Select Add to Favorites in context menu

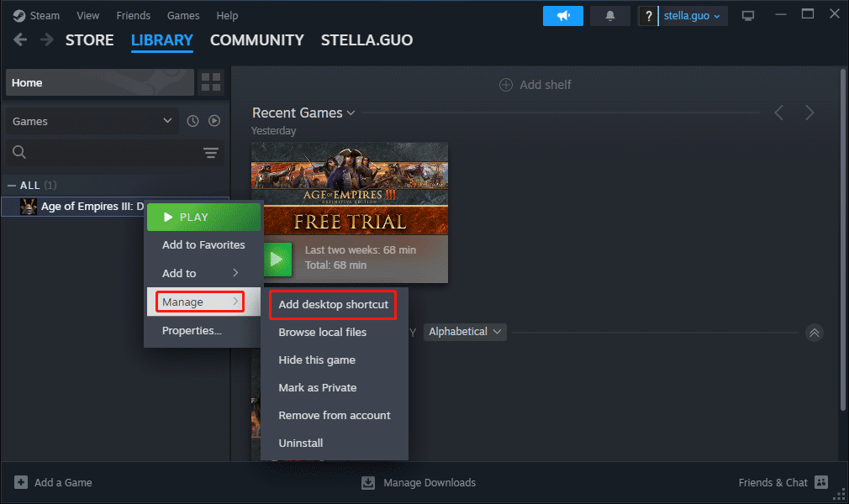pos(203,245)
